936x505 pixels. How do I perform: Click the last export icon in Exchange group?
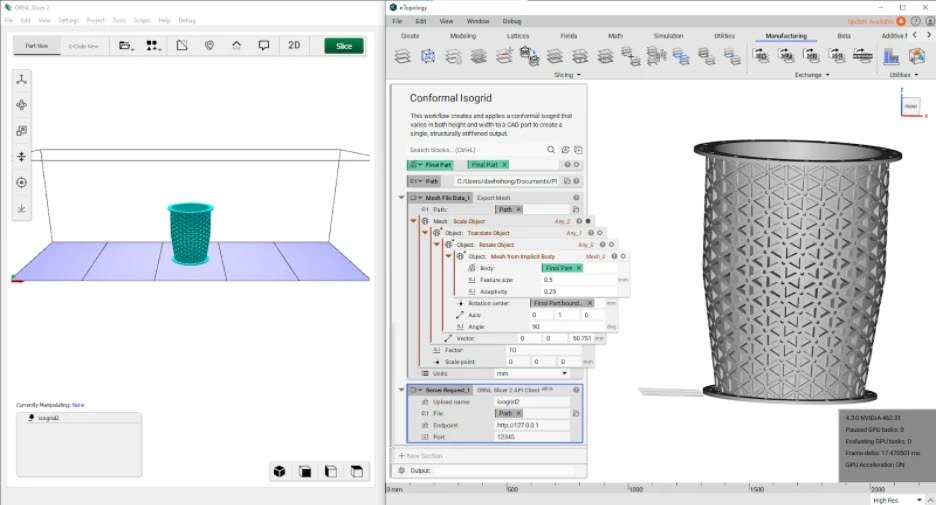pyautogui.click(x=862, y=56)
